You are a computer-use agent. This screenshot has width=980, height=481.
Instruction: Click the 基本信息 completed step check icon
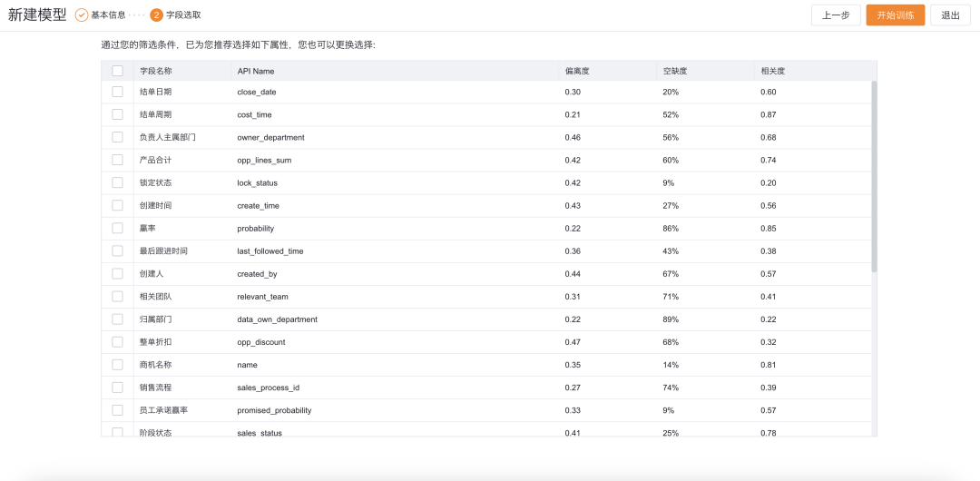point(82,15)
